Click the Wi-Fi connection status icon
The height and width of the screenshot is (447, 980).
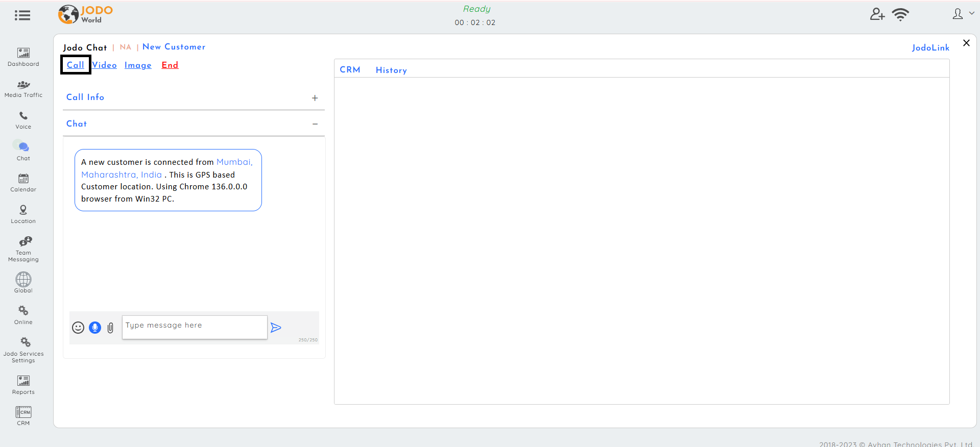[x=901, y=14]
